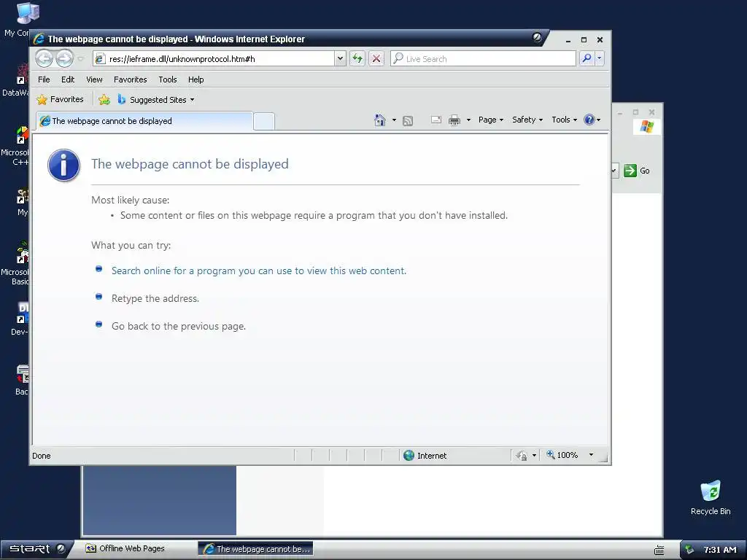Open the recent pages dropdown arrow
The width and height of the screenshot is (747, 560).
(x=80, y=59)
